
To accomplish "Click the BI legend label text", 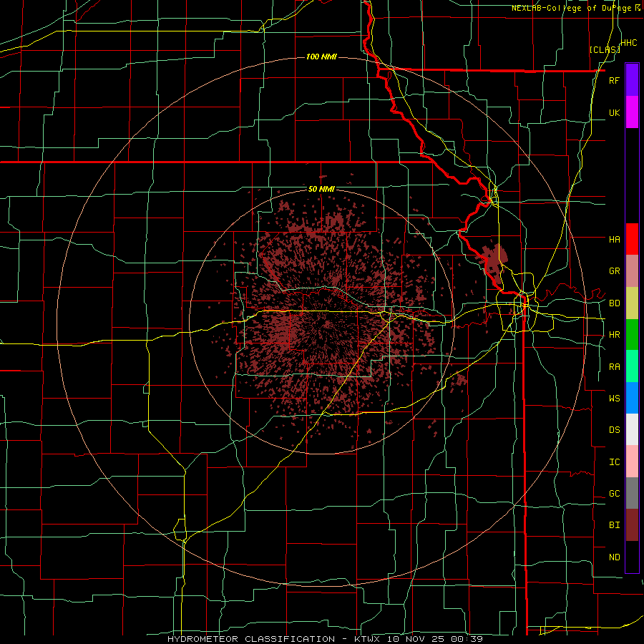I will 614,525.
